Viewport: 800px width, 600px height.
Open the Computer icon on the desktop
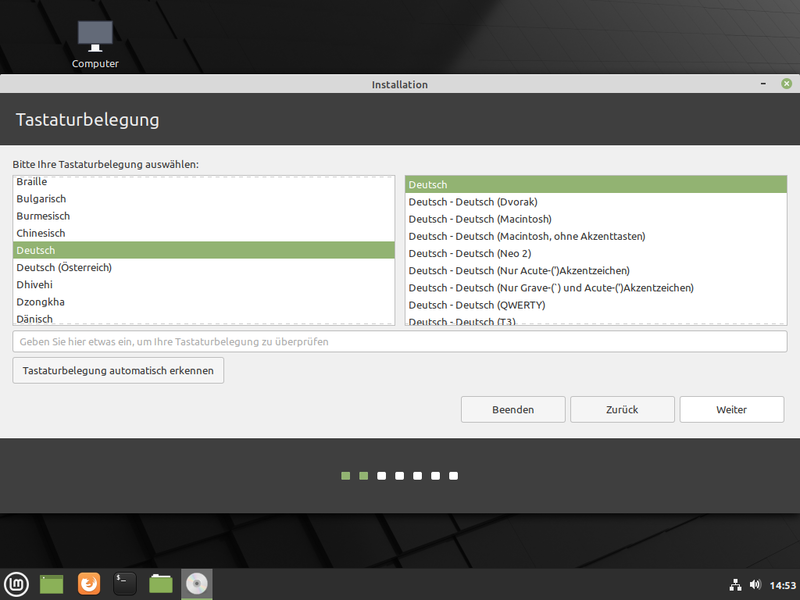[94, 35]
